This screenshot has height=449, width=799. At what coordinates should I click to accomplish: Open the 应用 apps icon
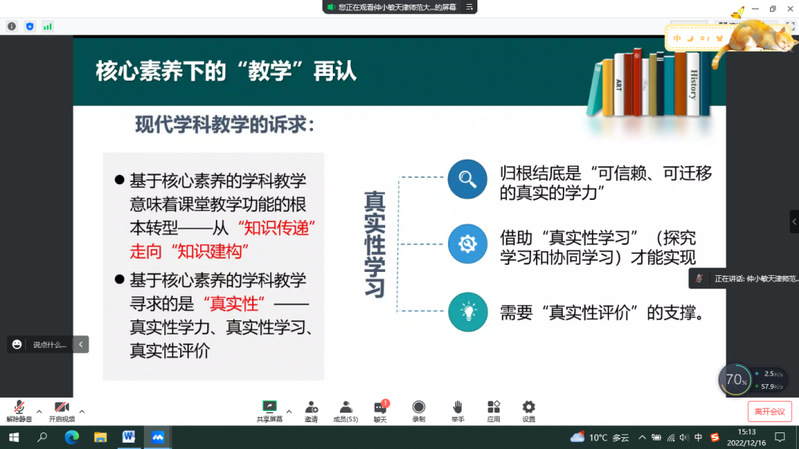(493, 410)
